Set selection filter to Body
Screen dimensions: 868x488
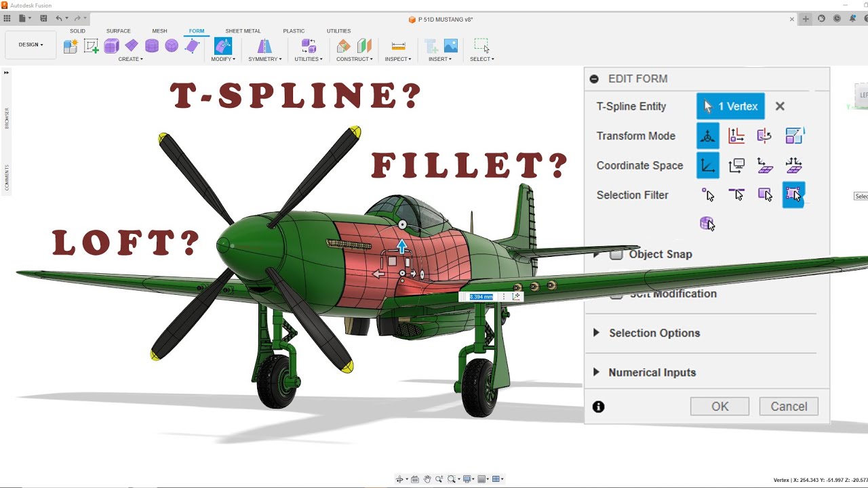click(708, 224)
